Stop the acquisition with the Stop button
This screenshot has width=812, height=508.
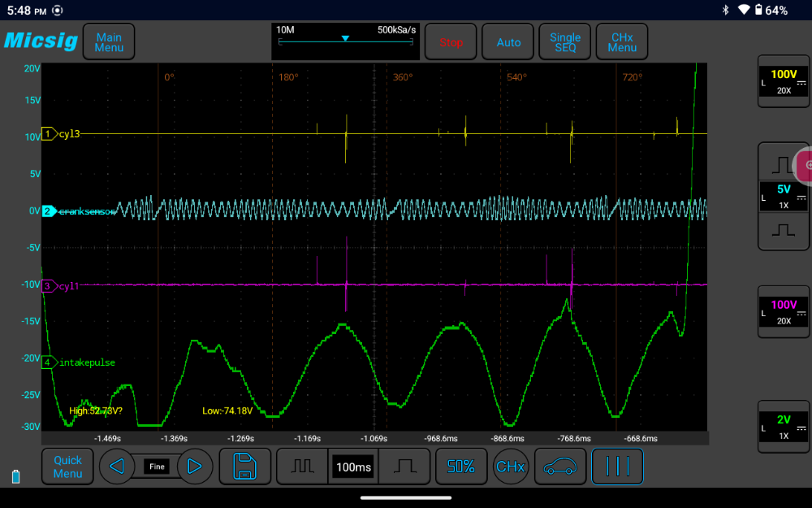coord(451,41)
